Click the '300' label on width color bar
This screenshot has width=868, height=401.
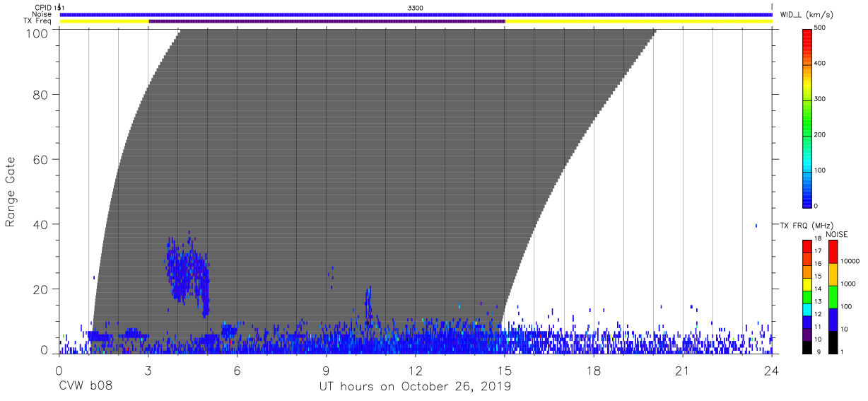tap(820, 99)
